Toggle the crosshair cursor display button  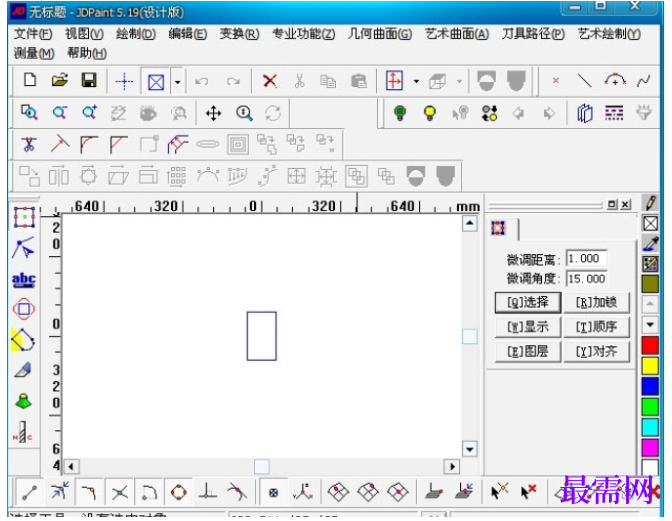[x=124, y=81]
